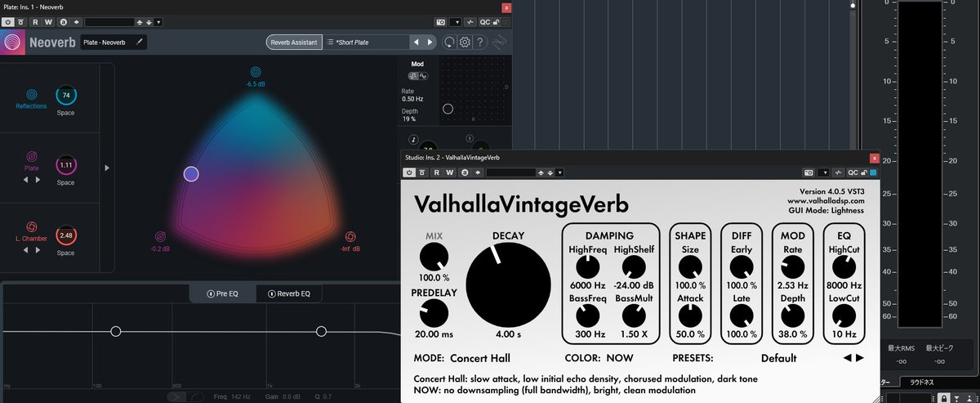Screen dimensions: 980x403
Task: Click right blend node icon at -Inf dB
Action: [x=350, y=236]
